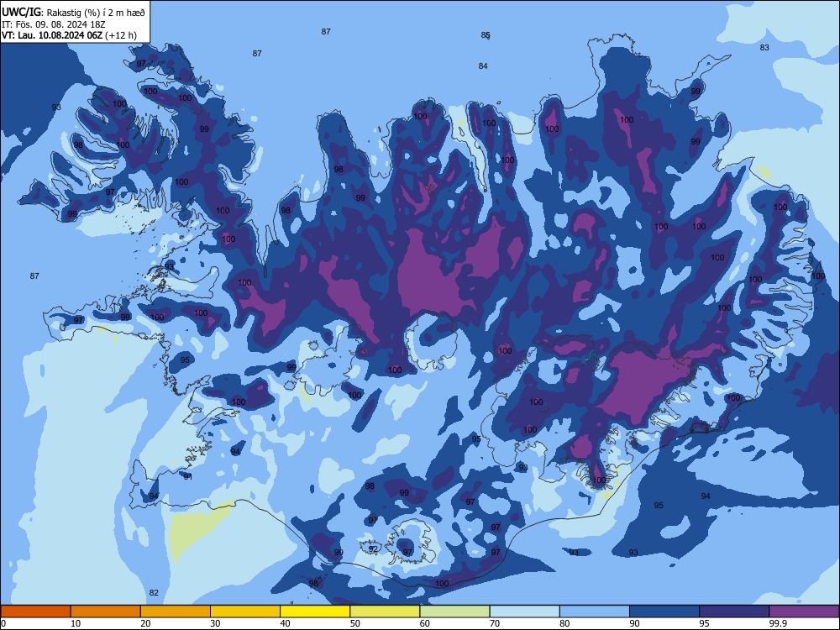Screen dimensions: 840x630
Task: Select the 30–40 legend color segment
Action: 245,612
